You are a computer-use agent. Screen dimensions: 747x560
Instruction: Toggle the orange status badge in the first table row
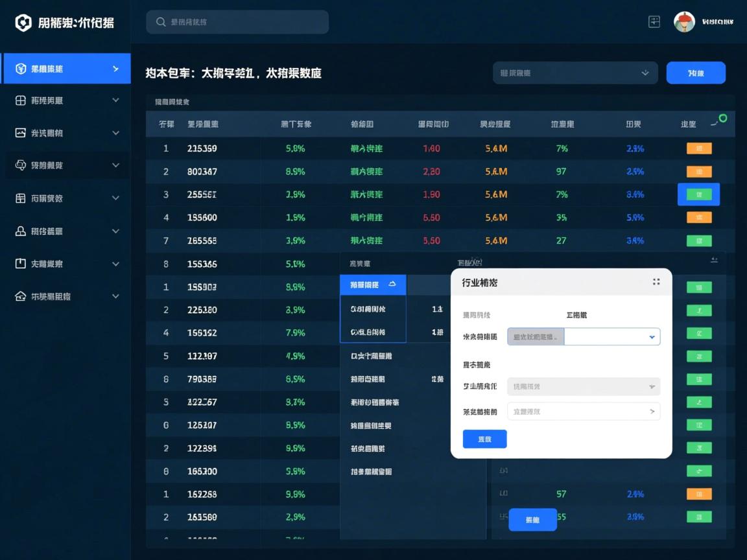(698, 148)
